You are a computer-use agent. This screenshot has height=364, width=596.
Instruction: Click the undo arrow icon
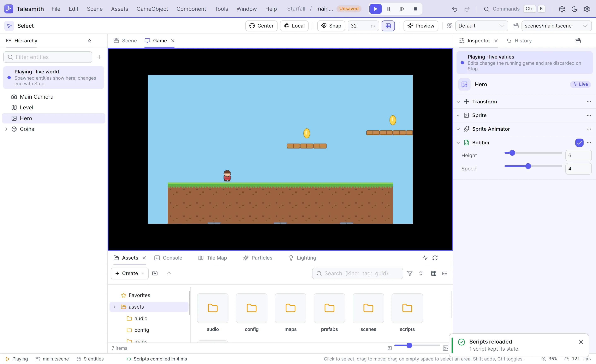(x=454, y=9)
